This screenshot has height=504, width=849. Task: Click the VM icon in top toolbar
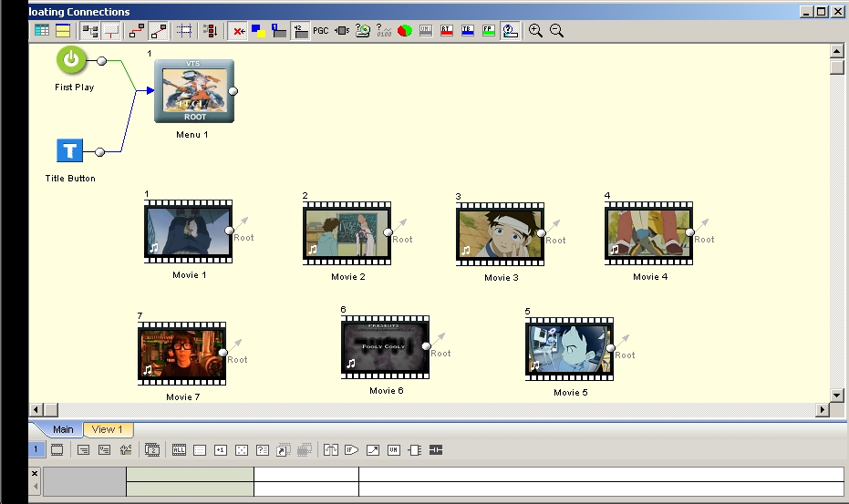coord(426,31)
